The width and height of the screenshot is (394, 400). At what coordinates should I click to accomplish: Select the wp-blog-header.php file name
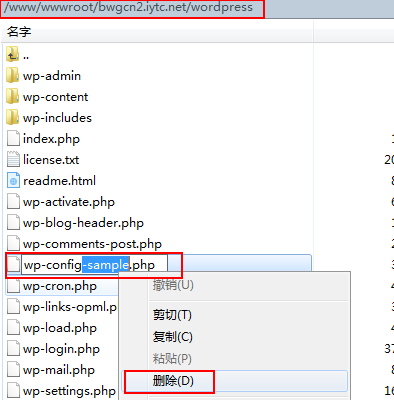[83, 223]
